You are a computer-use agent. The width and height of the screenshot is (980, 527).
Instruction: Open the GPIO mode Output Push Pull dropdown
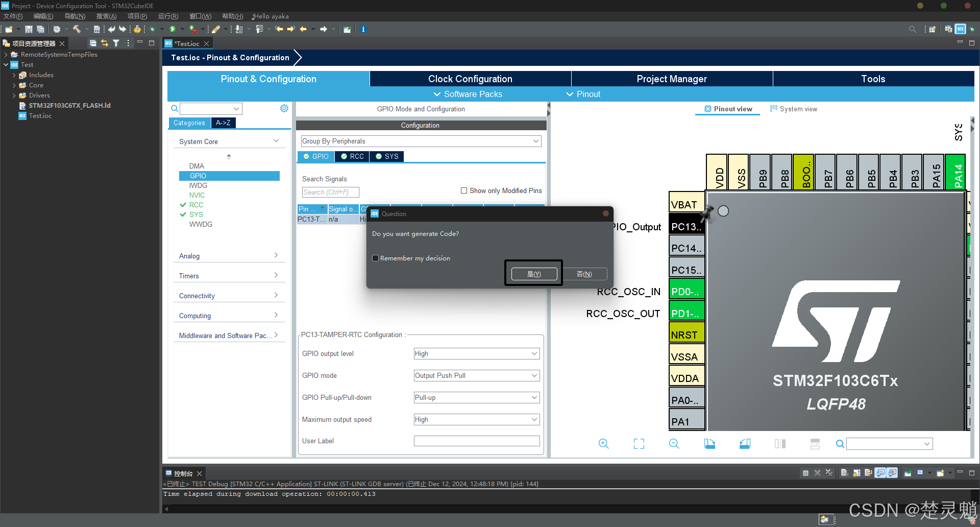tap(477, 375)
